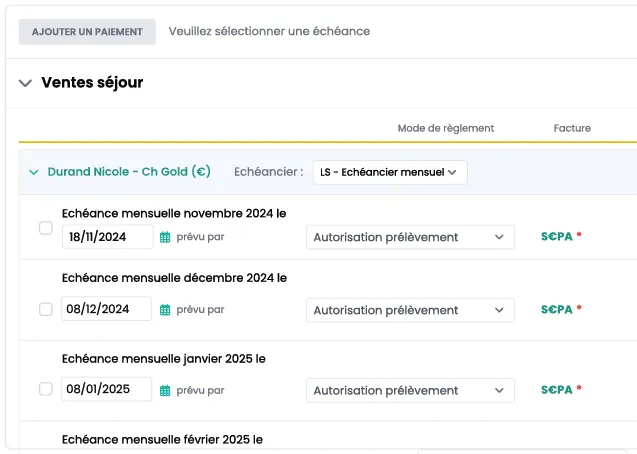Viewport: 637px width, 454px height.
Task: Open payment mode dropdown for novembre 2024
Action: coord(410,237)
